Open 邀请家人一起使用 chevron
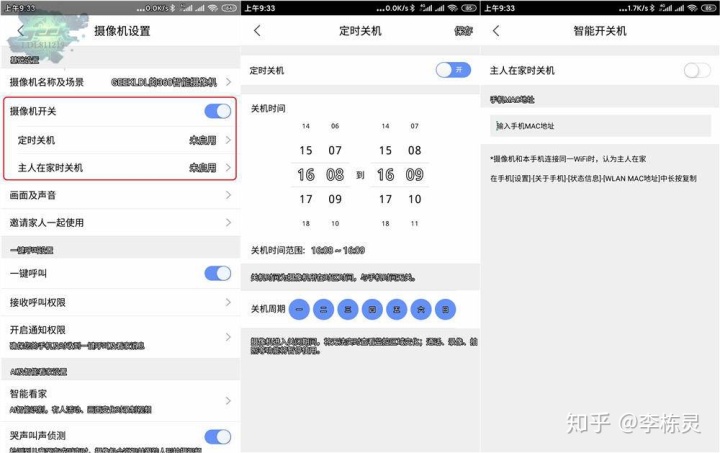 point(228,223)
